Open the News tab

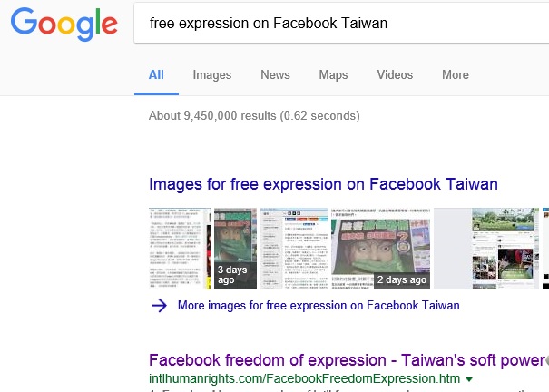coord(275,75)
